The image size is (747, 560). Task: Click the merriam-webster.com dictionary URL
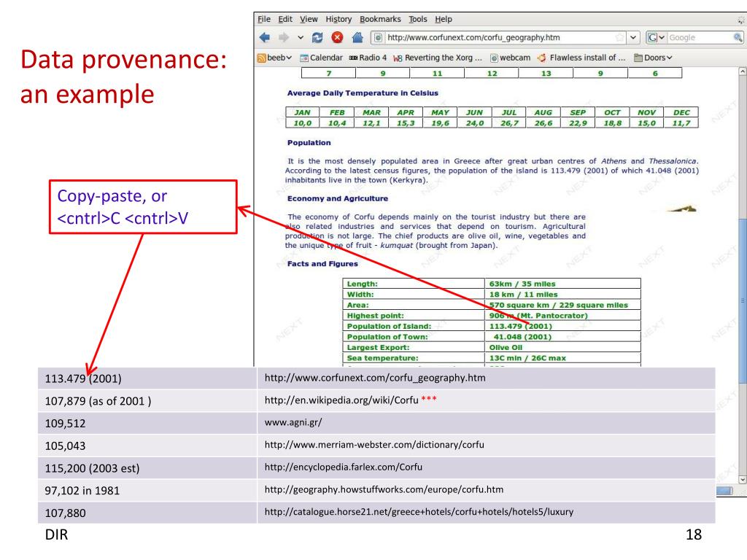click(374, 445)
